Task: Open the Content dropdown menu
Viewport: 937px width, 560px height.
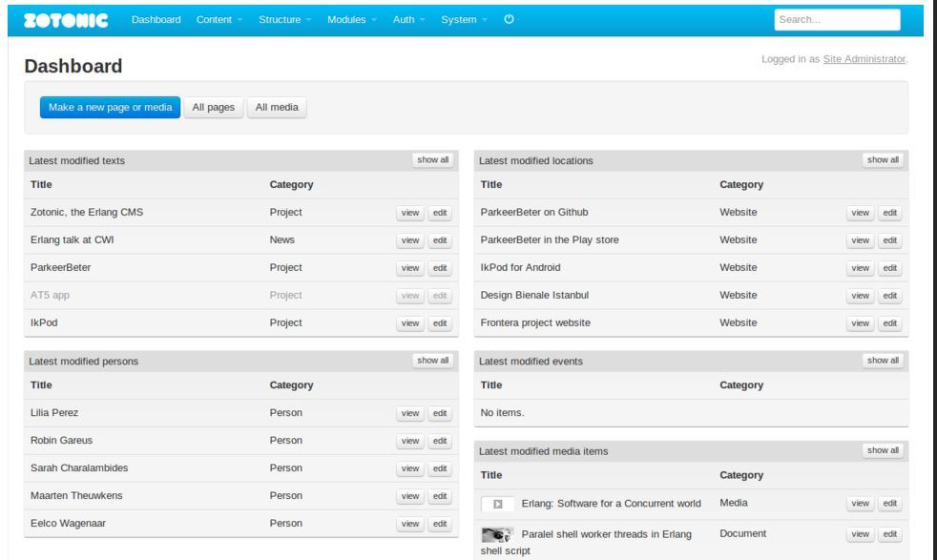Action: [219, 20]
